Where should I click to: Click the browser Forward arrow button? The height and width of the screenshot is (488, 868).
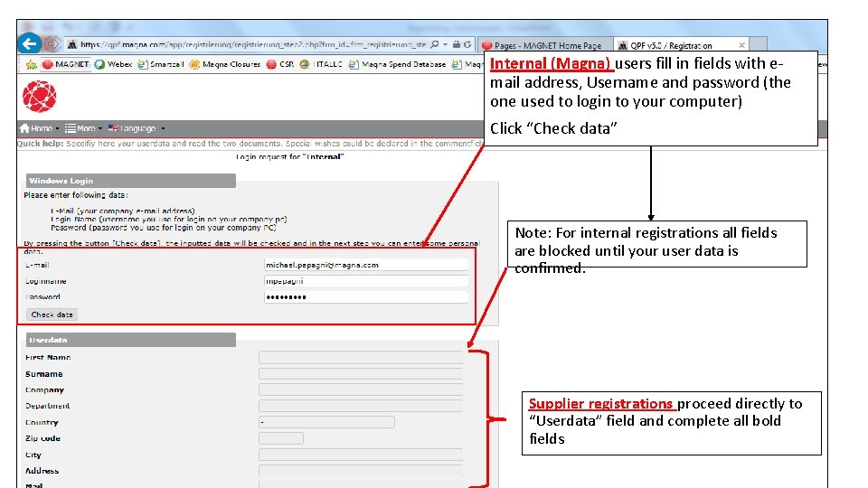pos(52,43)
